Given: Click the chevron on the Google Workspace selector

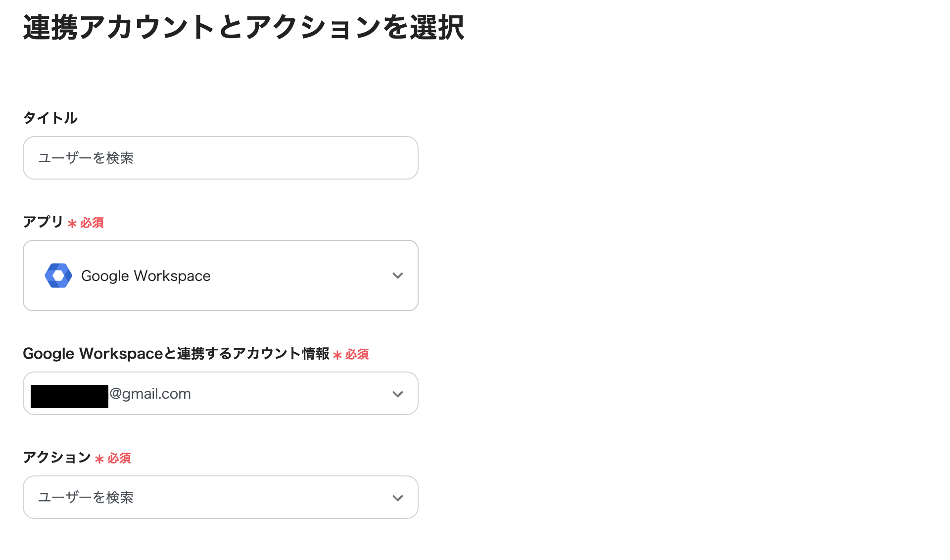Looking at the screenshot, I should click(x=397, y=276).
